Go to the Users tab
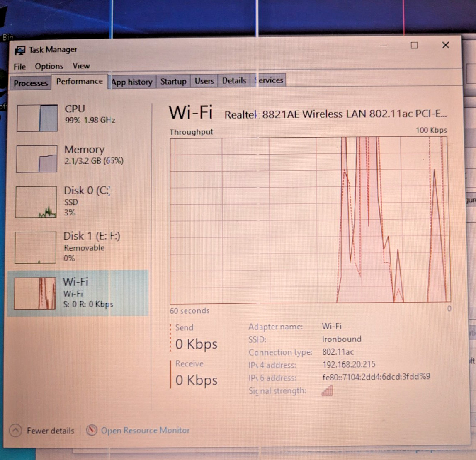 pos(204,81)
